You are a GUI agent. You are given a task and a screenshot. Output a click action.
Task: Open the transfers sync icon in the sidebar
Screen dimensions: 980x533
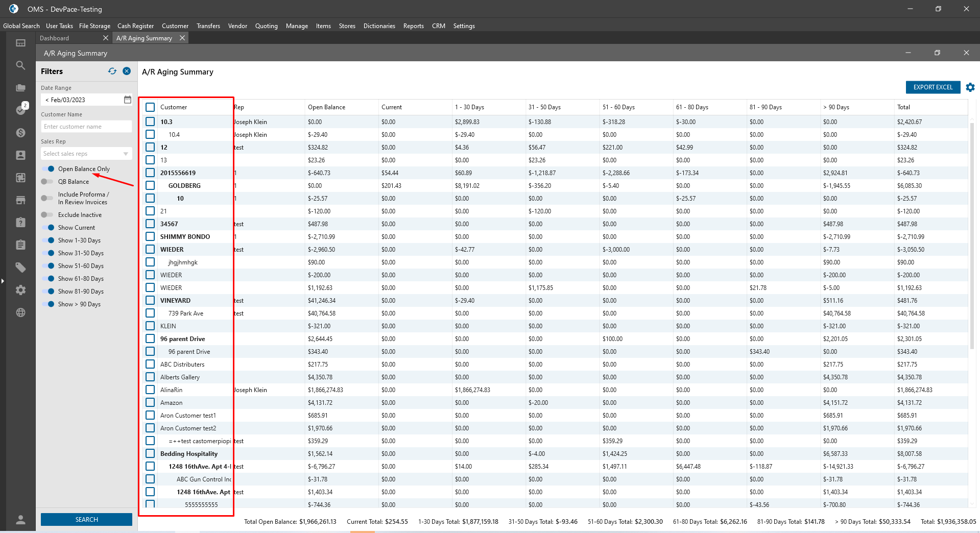point(20,178)
